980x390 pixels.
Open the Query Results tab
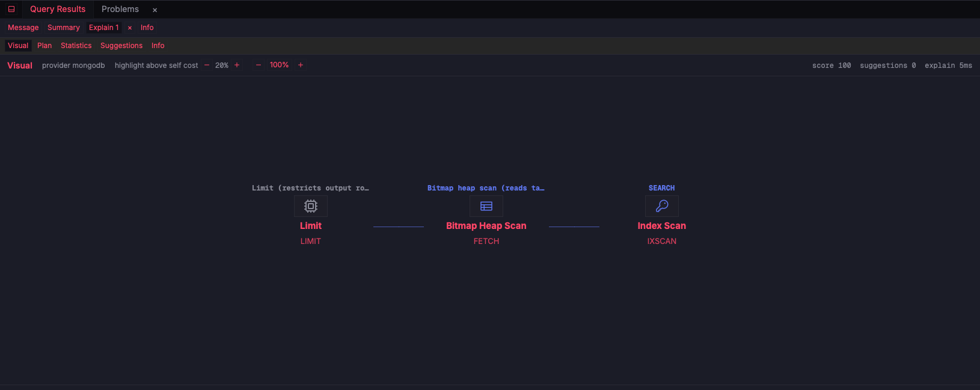tap(58, 9)
